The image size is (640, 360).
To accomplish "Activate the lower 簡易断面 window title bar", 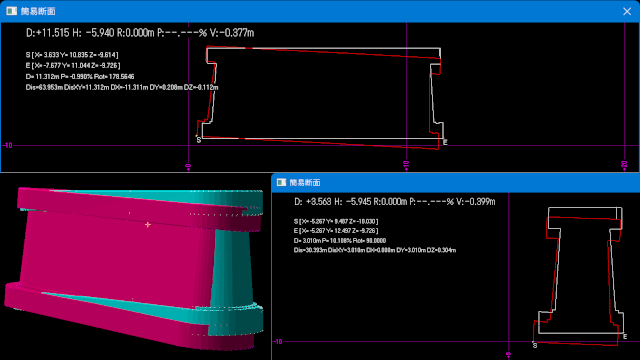I will click(456, 182).
